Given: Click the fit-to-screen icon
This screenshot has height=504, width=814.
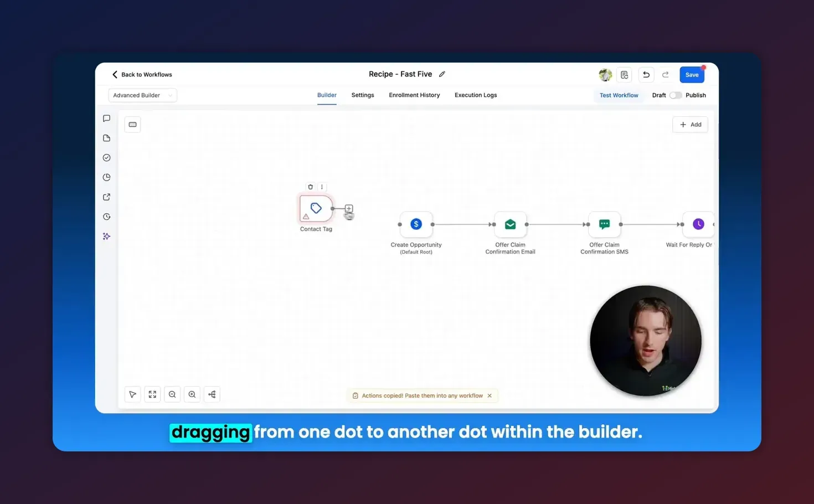Looking at the screenshot, I should click(152, 394).
